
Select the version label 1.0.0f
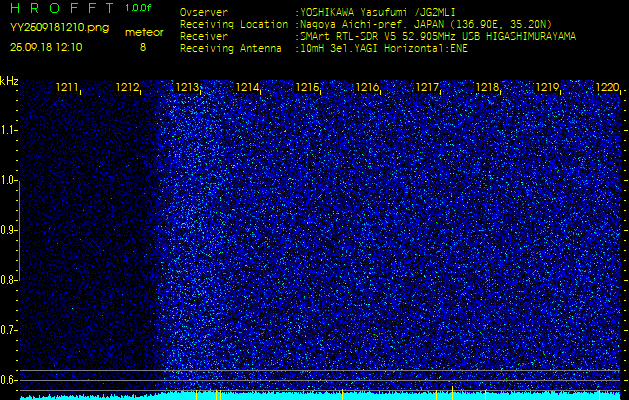click(x=138, y=8)
